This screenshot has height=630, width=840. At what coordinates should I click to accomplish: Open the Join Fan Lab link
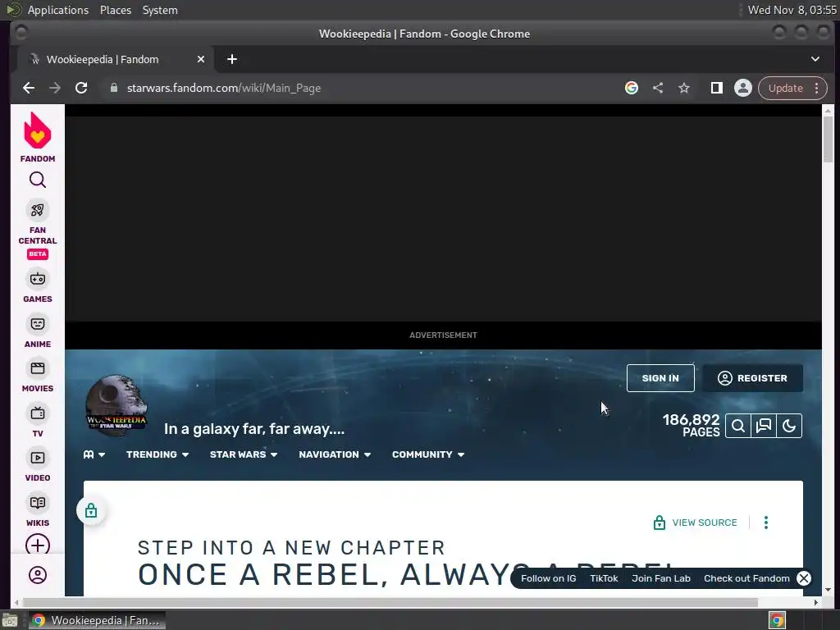click(661, 578)
